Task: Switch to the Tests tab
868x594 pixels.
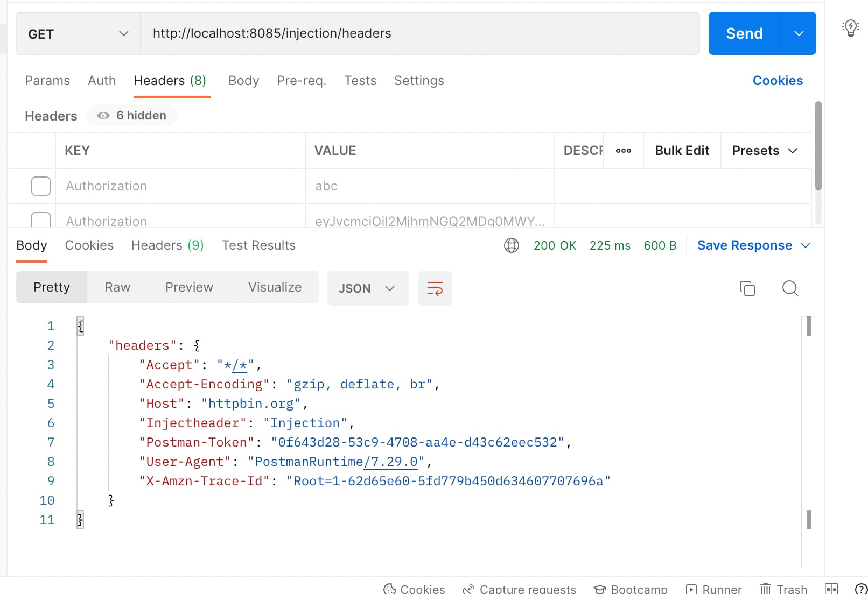Action: [360, 81]
